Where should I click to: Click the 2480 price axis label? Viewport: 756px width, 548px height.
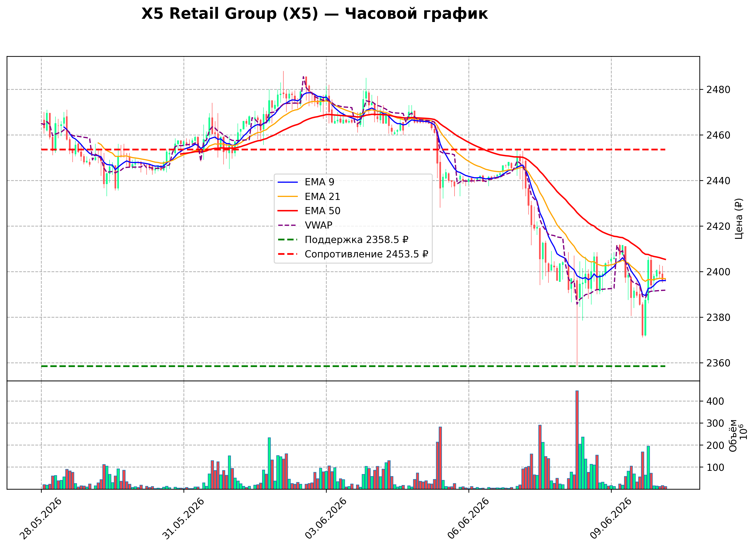pos(718,90)
